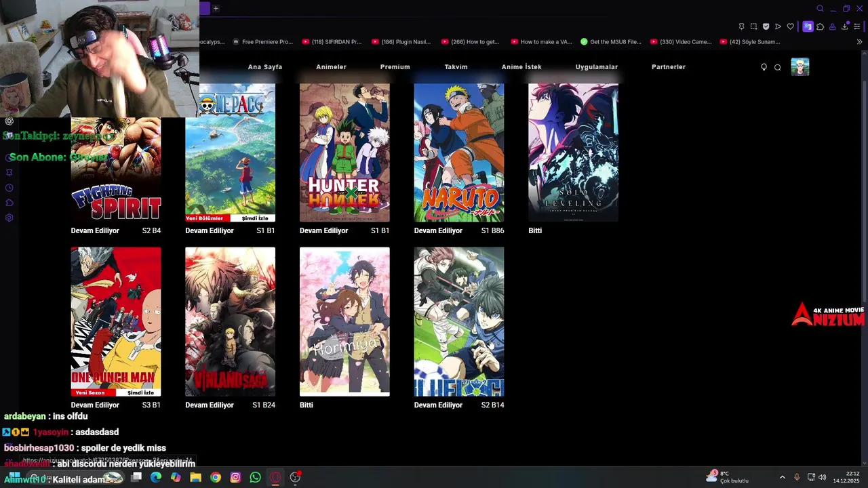Open the Naruto profile avatar
868x488 pixels.
point(800,67)
